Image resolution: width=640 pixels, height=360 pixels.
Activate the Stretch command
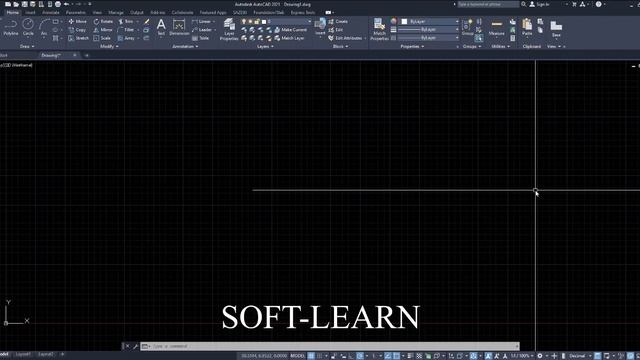tap(78, 38)
